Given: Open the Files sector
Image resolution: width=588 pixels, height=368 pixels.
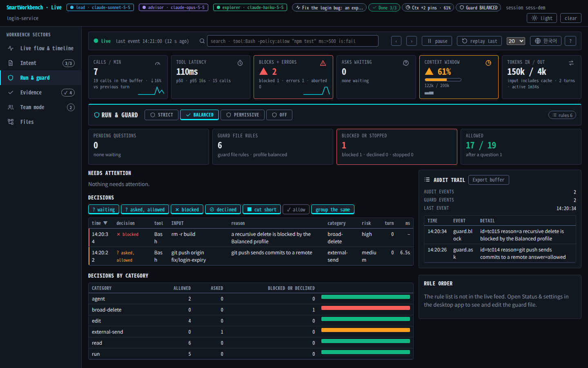Looking at the screenshot, I should coord(41,122).
